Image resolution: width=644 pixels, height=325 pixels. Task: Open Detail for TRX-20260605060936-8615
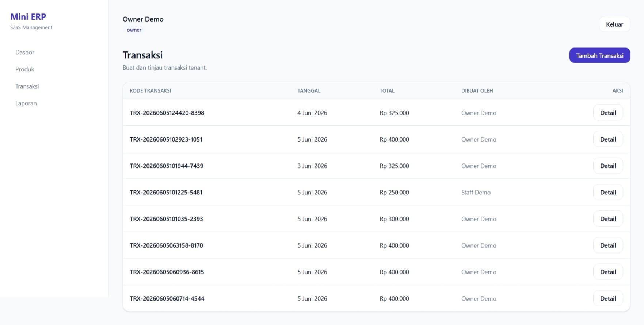click(x=608, y=272)
